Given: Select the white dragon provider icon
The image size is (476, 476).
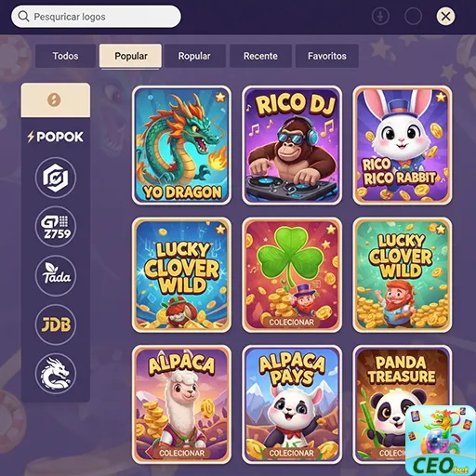Looking at the screenshot, I should coord(56,374).
